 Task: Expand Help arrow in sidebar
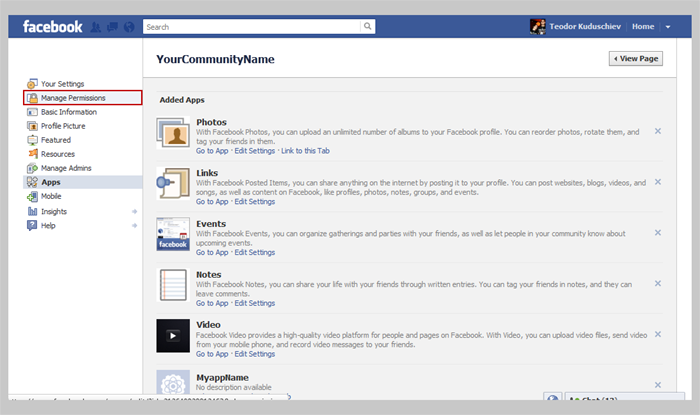click(134, 226)
